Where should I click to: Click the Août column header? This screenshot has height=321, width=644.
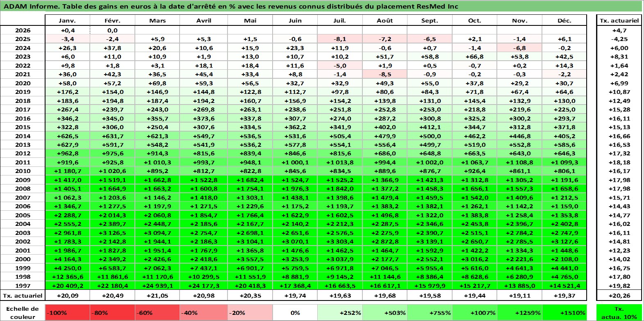coord(385,20)
